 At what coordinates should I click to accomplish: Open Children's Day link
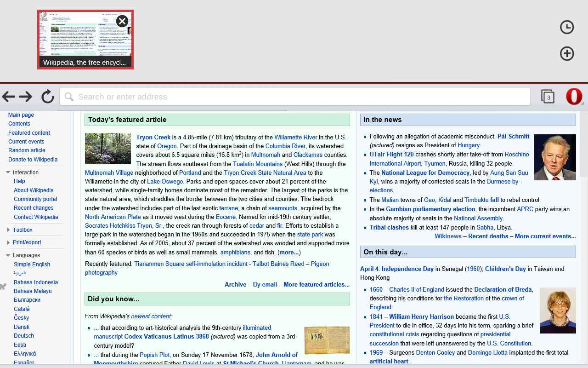[505, 269]
